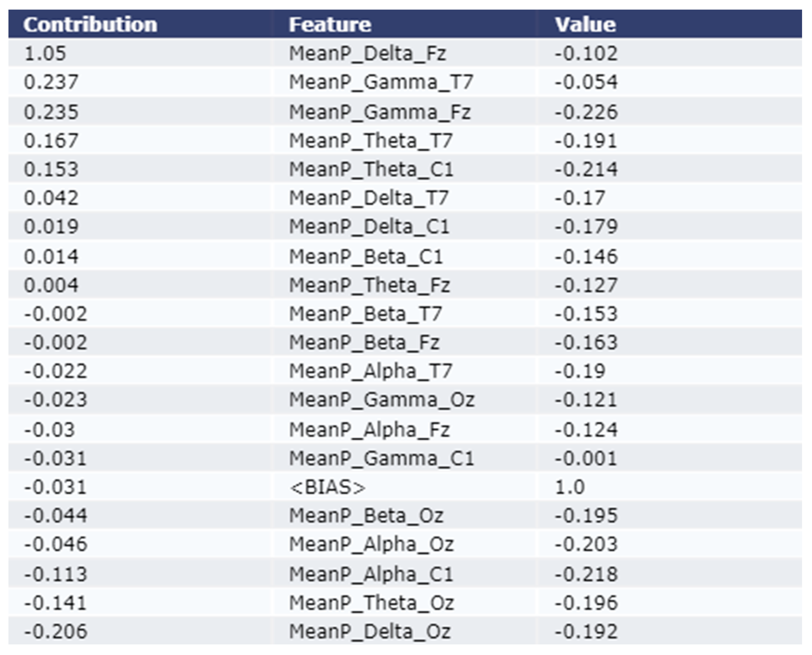Viewport: 812px width, 655px height.
Task: Click the Value column header
Action: [x=585, y=24]
